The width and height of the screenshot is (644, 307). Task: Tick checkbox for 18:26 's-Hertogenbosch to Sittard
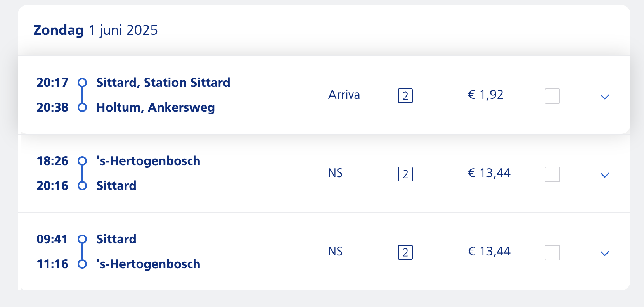coord(552,174)
